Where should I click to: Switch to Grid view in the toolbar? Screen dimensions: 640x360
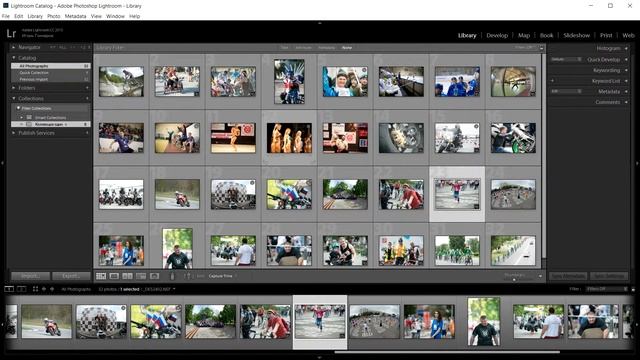[101, 276]
